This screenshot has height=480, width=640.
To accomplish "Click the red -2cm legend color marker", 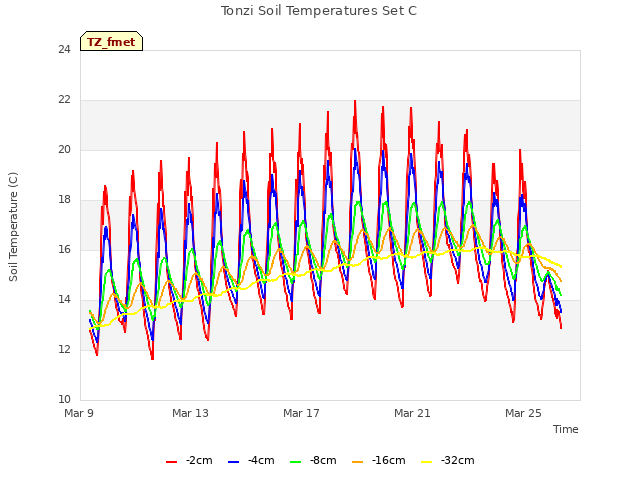I will (x=171, y=462).
